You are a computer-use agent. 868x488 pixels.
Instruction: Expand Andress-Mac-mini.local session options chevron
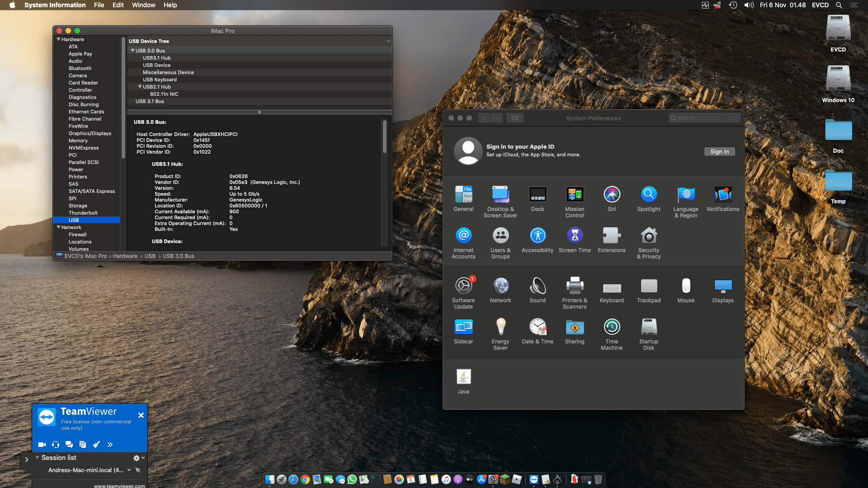[x=129, y=470]
